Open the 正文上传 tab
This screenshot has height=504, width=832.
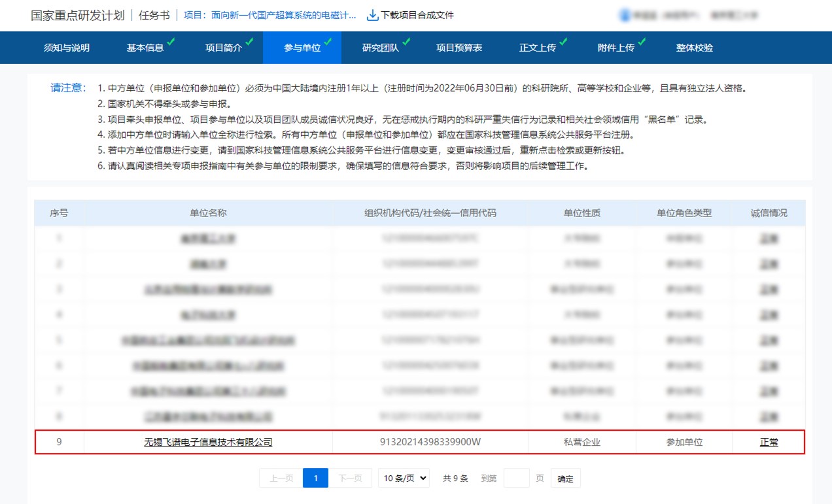click(537, 48)
